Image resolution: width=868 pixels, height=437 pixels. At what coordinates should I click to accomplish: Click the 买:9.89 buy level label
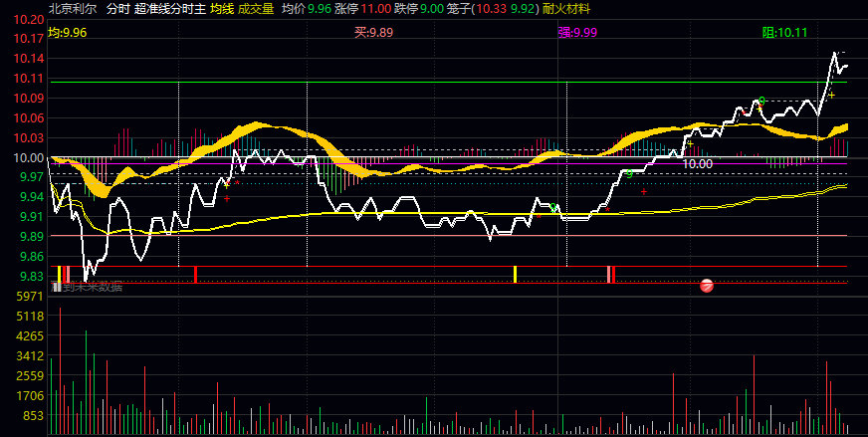click(373, 33)
